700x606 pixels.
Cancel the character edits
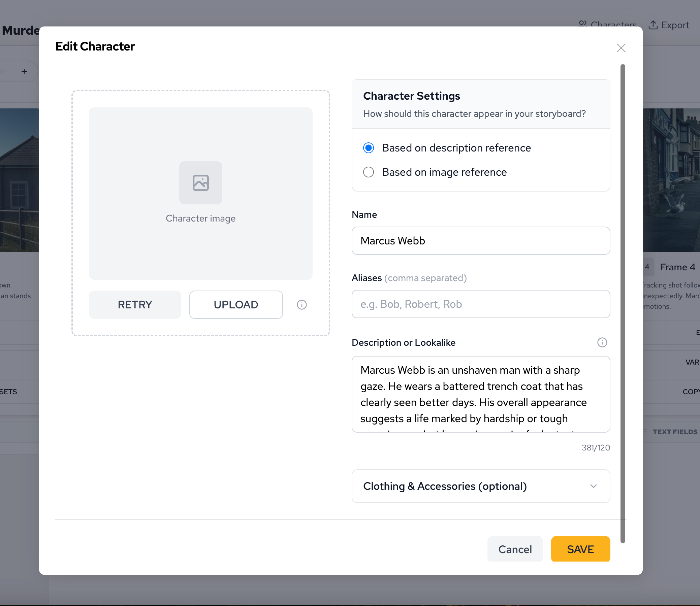click(515, 549)
